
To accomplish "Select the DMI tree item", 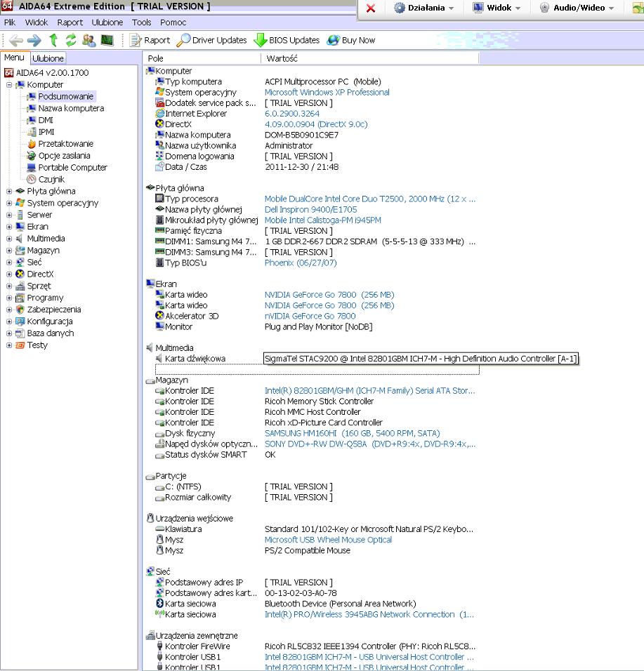I will pos(46,120).
